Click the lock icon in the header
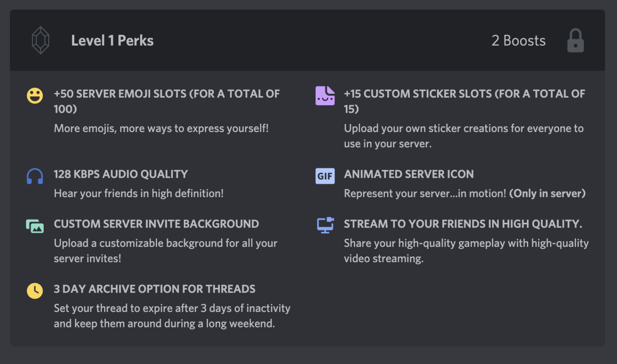This screenshot has width=617, height=364. pyautogui.click(x=576, y=40)
